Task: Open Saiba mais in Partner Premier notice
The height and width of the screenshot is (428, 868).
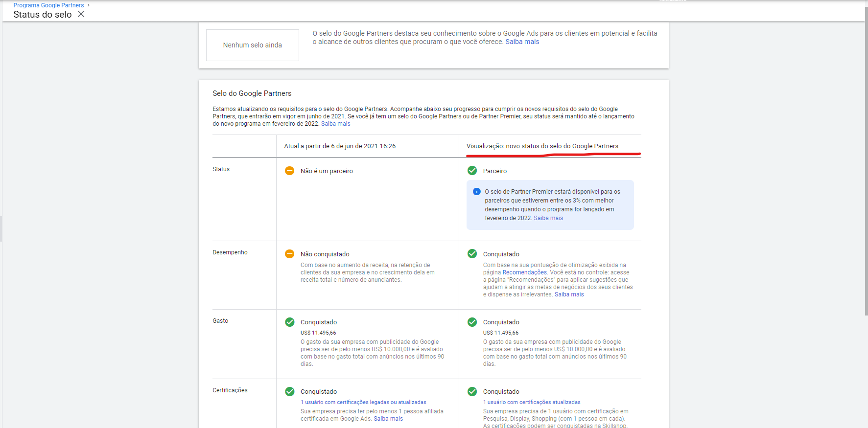Action: (548, 218)
